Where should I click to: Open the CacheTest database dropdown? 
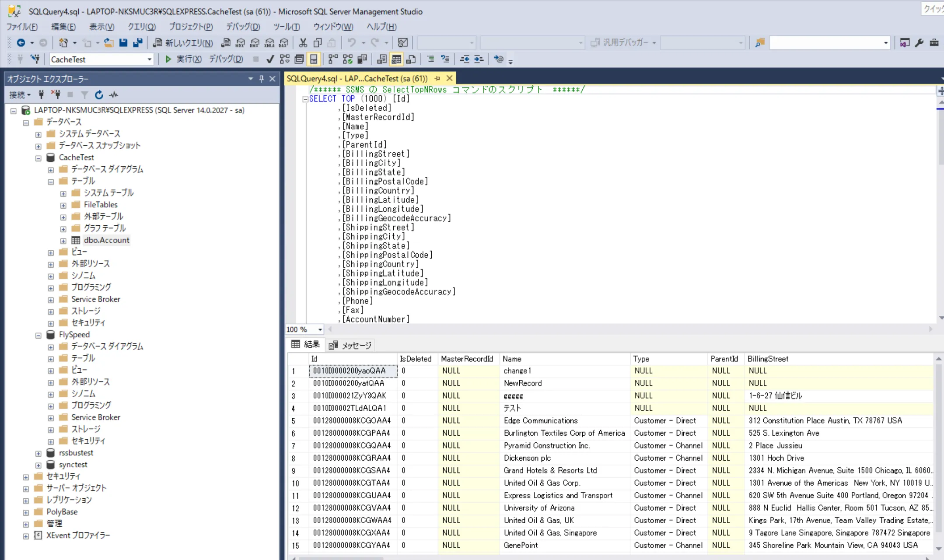pos(149,59)
